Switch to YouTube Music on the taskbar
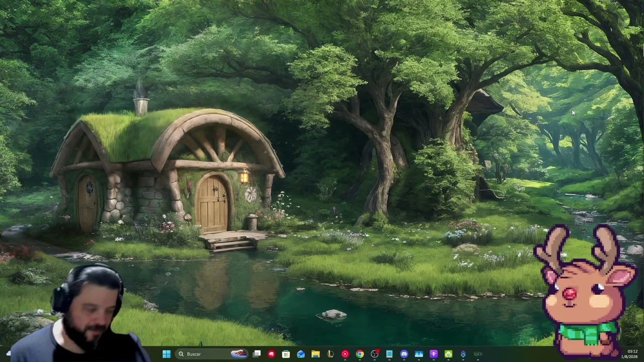The height and width of the screenshot is (362, 644). click(x=345, y=354)
